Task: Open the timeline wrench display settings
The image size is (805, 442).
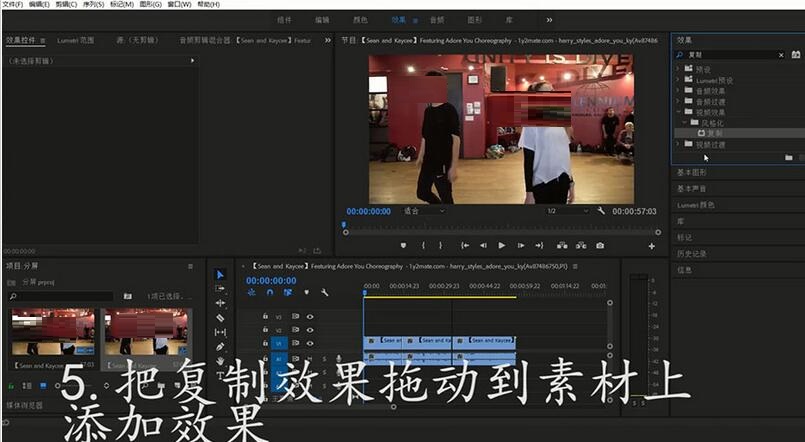Action: 324,292
